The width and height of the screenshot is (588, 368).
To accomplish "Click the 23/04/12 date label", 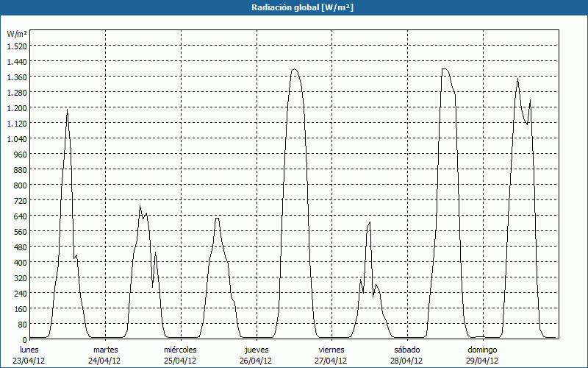I will click(x=29, y=361).
